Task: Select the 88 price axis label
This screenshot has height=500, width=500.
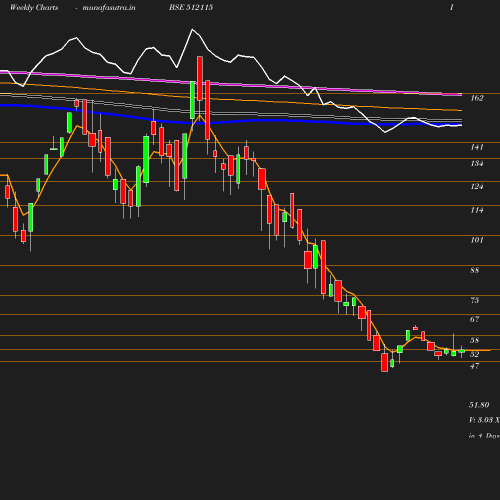Action: point(475,270)
